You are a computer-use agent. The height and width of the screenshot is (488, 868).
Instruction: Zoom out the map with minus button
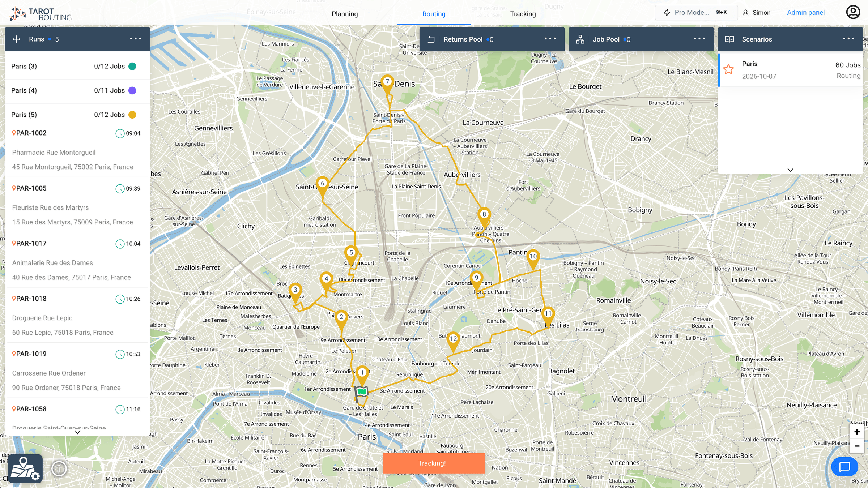[857, 446]
